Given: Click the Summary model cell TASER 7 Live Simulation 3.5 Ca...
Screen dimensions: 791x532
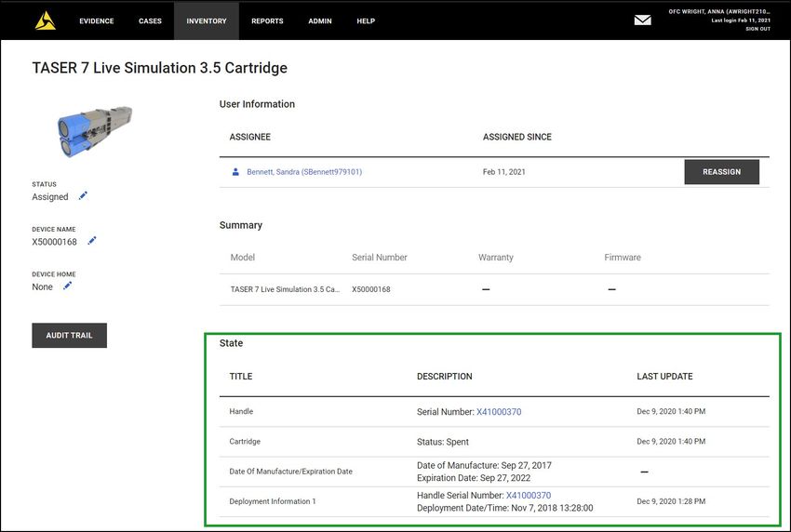Looking at the screenshot, I should 285,289.
